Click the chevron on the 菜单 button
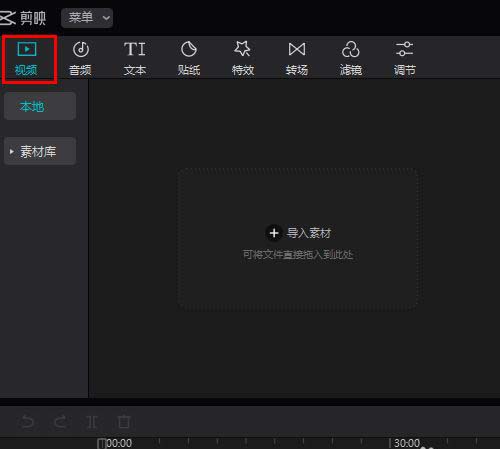The width and height of the screenshot is (500, 449). 106,18
